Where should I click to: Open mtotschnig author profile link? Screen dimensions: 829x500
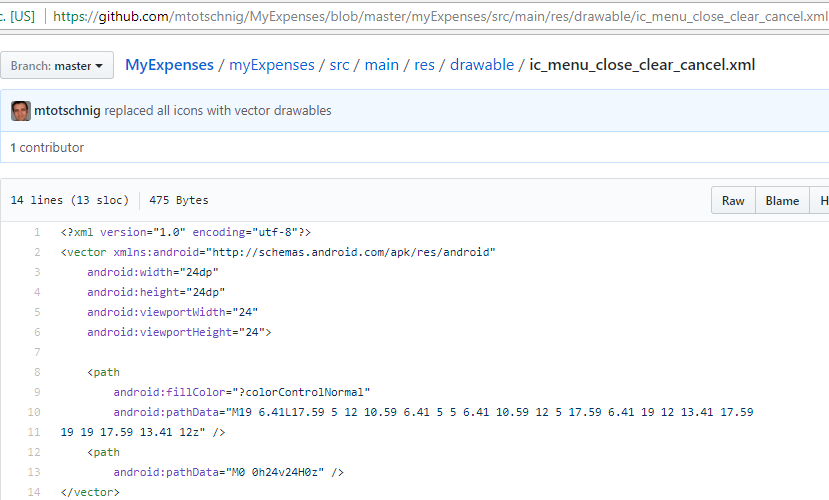(x=67, y=110)
